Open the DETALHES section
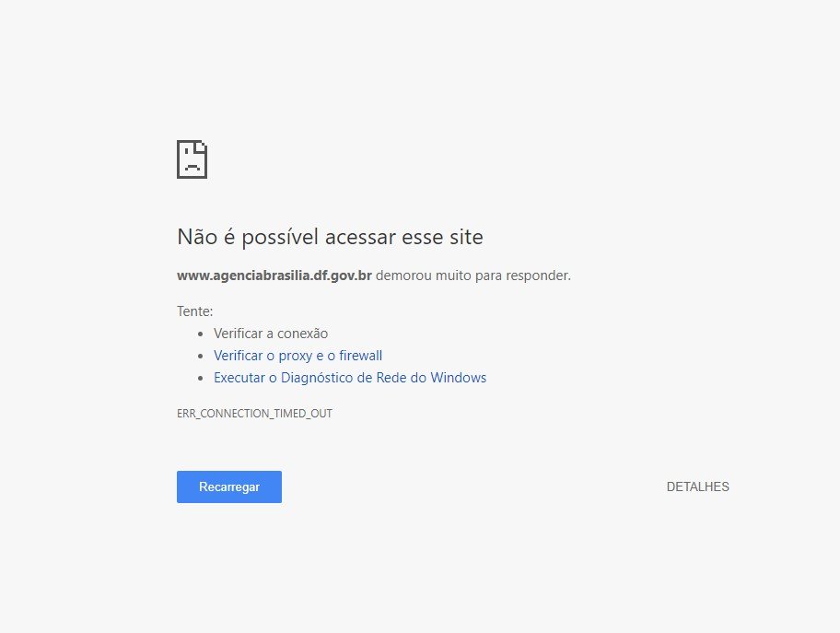The width and height of the screenshot is (840, 633). (x=697, y=486)
